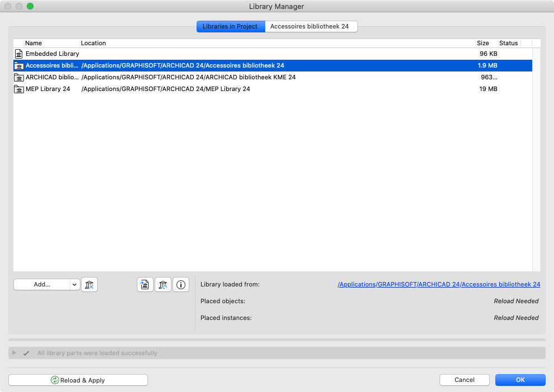Click Reload & Apply button
This screenshot has width=554, height=392.
78,380
